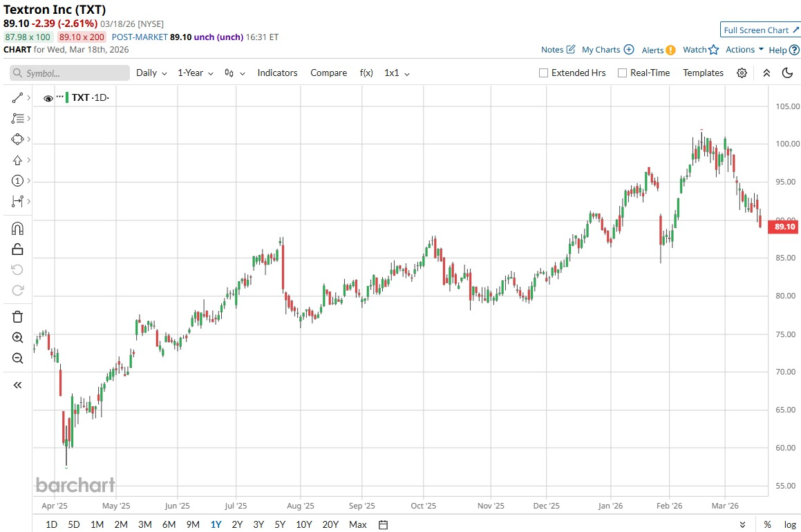Screen dimensions: 801x532
Task: Open chart settings gear
Action: click(x=742, y=73)
